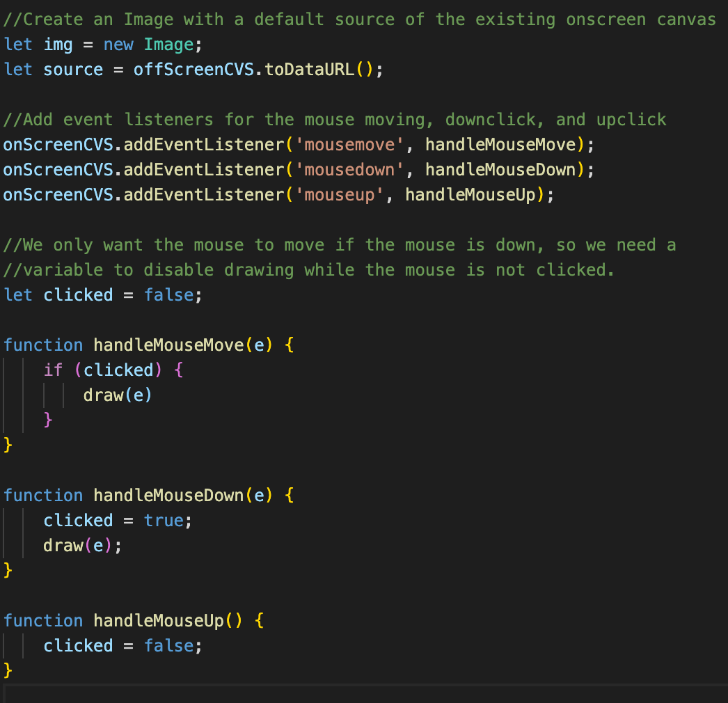This screenshot has width=728, height=703.
Task: Click 'clicked' in 'let clicked = false'
Action: click(78, 295)
